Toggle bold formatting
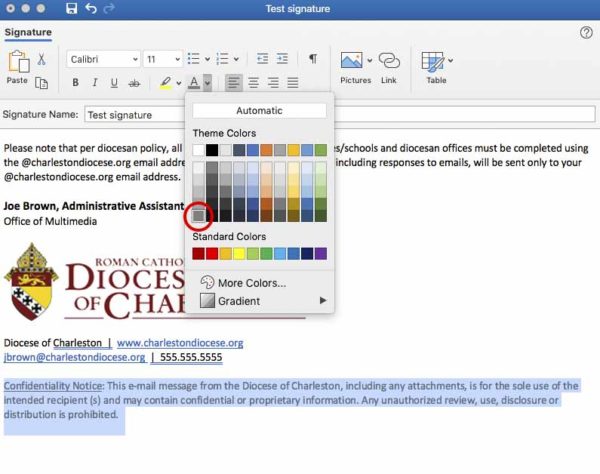Viewport: 600px width, 474px height. click(x=75, y=83)
